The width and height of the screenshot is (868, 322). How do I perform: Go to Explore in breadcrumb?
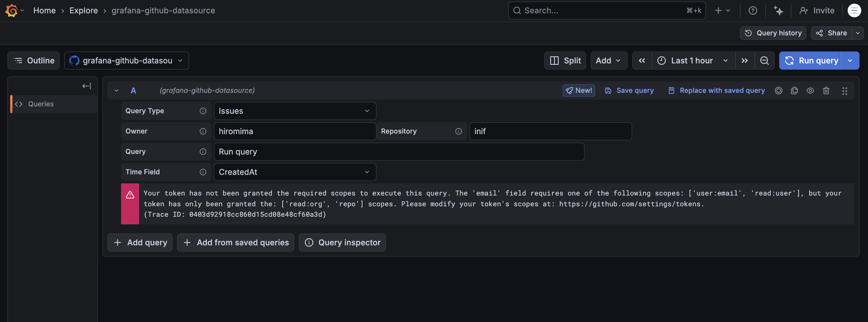tap(84, 10)
